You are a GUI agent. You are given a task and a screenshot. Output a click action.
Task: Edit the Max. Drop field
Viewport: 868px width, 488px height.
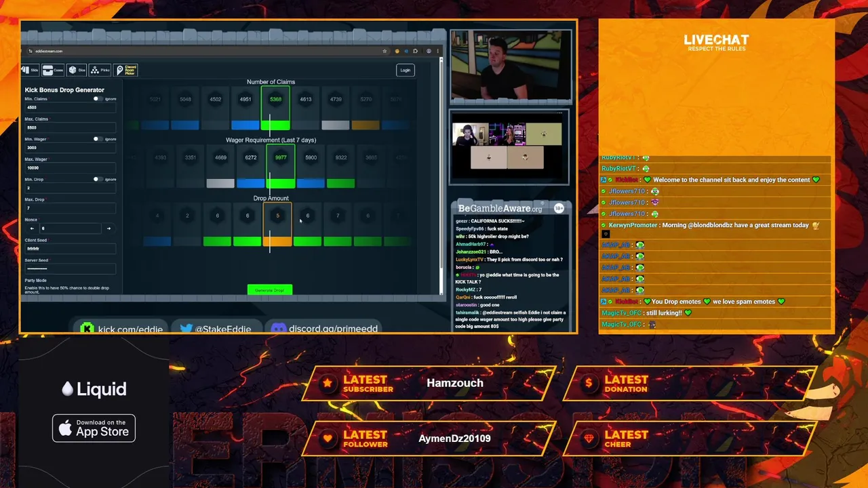point(70,208)
